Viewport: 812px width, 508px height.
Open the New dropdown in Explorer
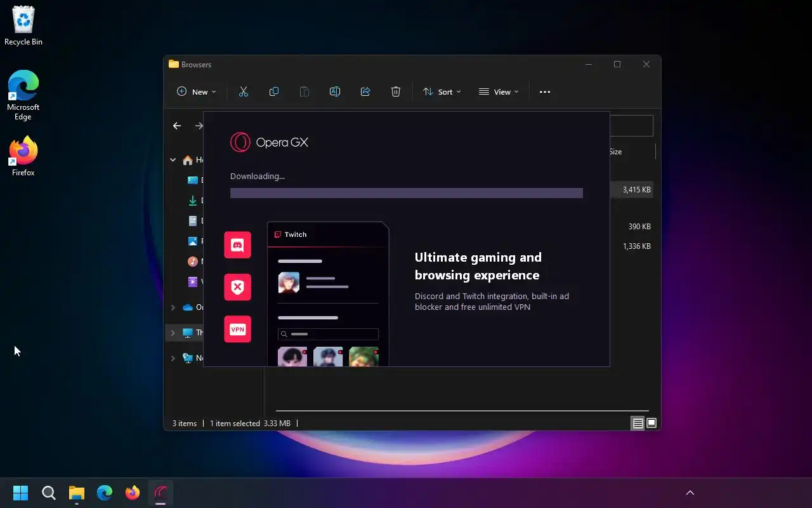pos(196,91)
